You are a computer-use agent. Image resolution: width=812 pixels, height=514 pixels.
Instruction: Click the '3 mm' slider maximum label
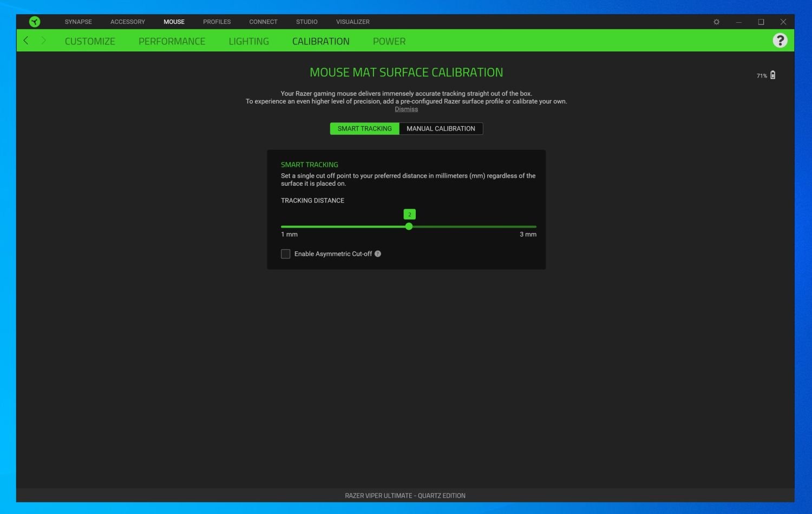point(528,235)
